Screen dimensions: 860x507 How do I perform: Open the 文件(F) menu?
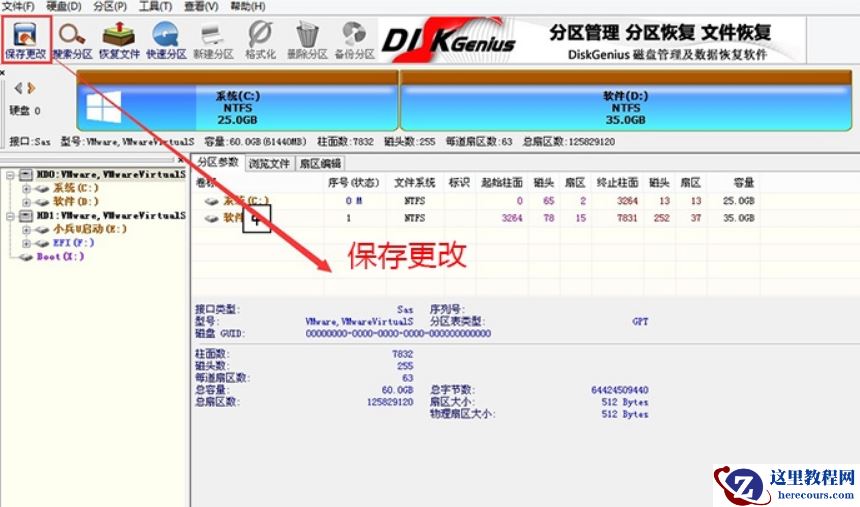(18, 7)
